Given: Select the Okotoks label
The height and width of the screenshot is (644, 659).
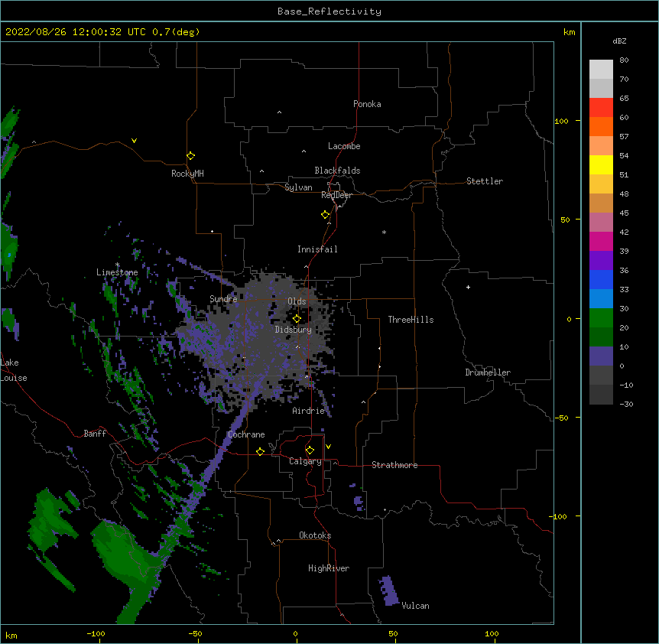Looking at the screenshot, I should [x=315, y=535].
